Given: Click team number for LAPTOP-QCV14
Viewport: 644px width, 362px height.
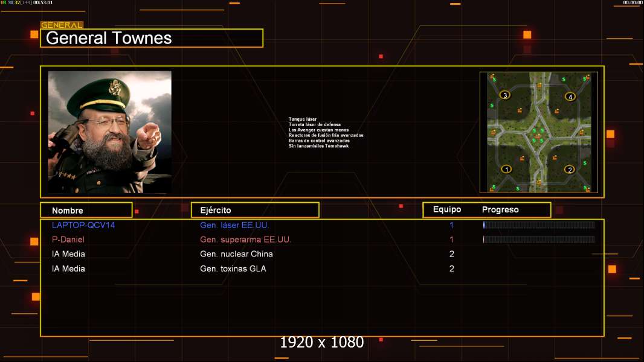Looking at the screenshot, I should [x=451, y=225].
